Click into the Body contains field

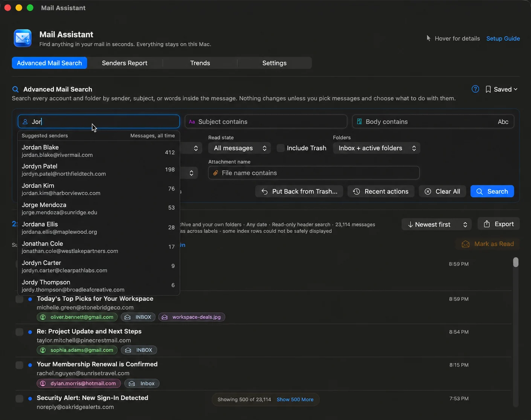pos(433,122)
